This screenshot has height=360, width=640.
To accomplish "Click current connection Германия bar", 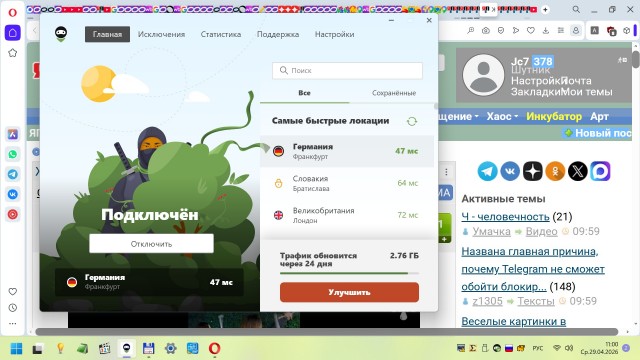I will 149,282.
